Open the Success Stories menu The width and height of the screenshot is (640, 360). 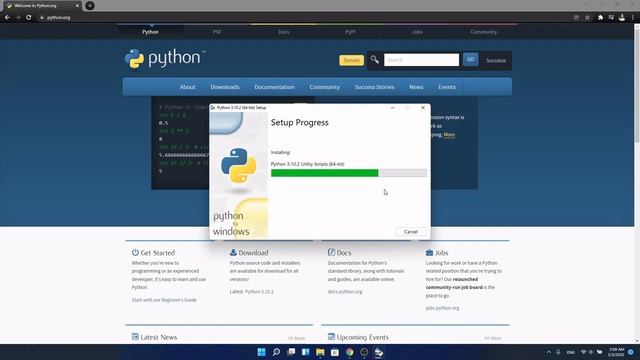coord(374,87)
